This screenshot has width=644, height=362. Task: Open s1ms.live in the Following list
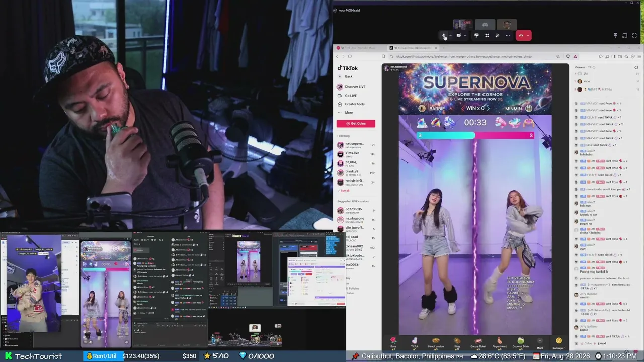point(356,154)
